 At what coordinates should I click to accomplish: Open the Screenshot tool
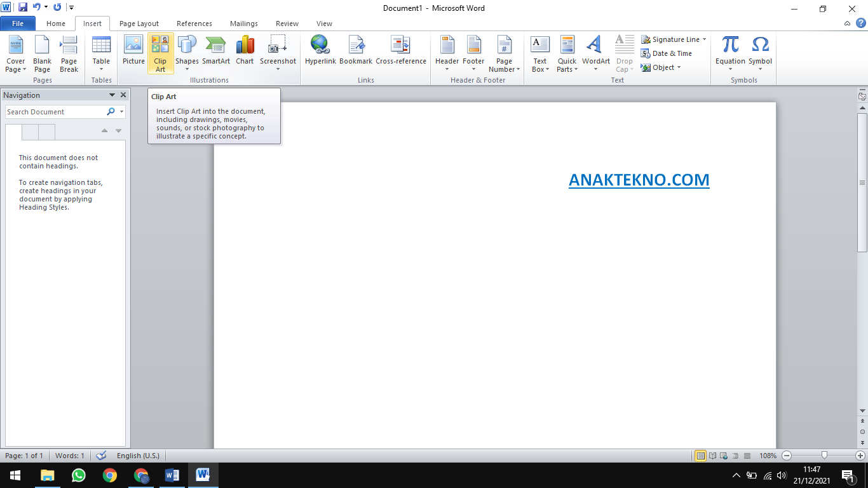278,54
